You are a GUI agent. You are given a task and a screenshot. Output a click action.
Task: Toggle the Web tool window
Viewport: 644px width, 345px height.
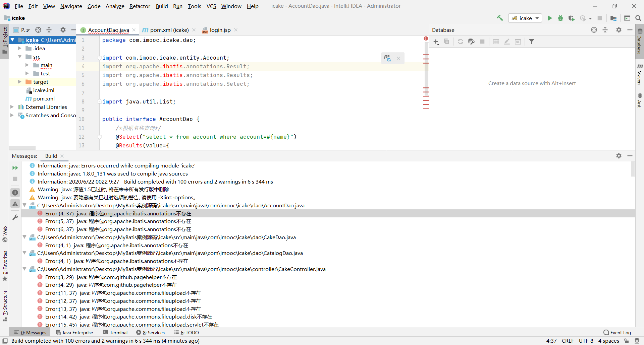tap(5, 234)
